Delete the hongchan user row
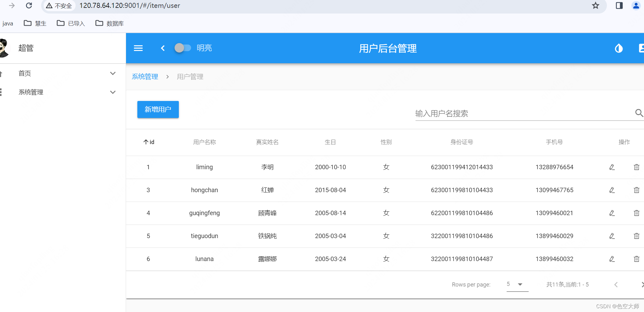The height and width of the screenshot is (312, 644). (636, 190)
